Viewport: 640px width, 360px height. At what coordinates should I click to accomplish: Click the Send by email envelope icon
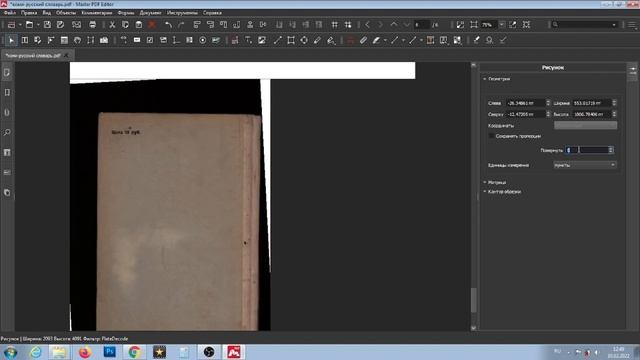tap(76, 25)
